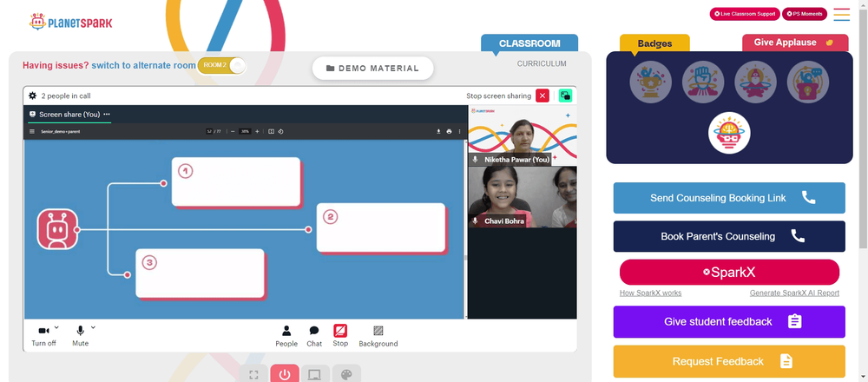Click Request Feedback button
This screenshot has height=382, width=868.
click(x=729, y=361)
